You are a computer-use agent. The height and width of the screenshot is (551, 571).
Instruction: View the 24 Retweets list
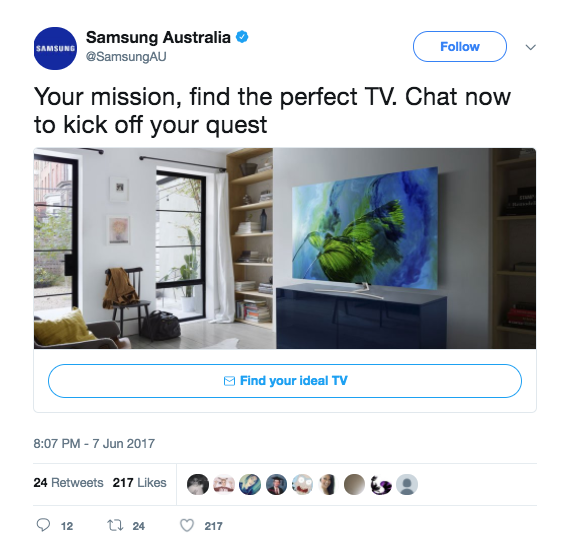[x=68, y=483]
